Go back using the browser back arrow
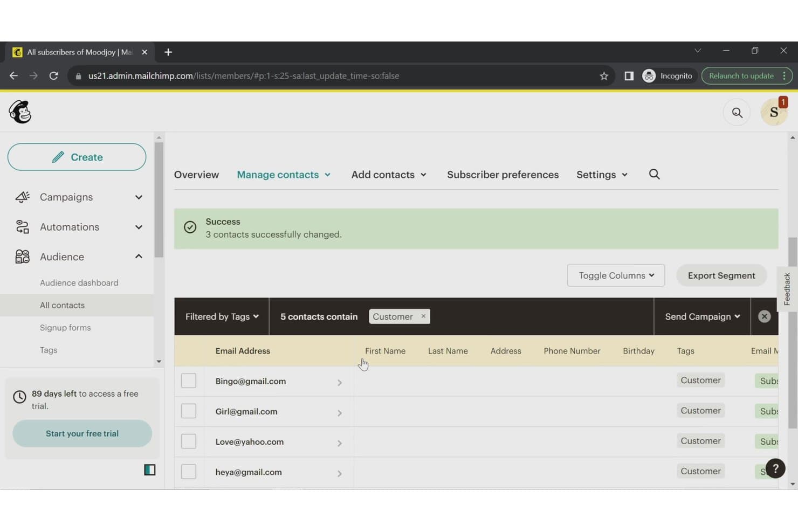Image resolution: width=798 pixels, height=532 pixels. tap(13, 76)
